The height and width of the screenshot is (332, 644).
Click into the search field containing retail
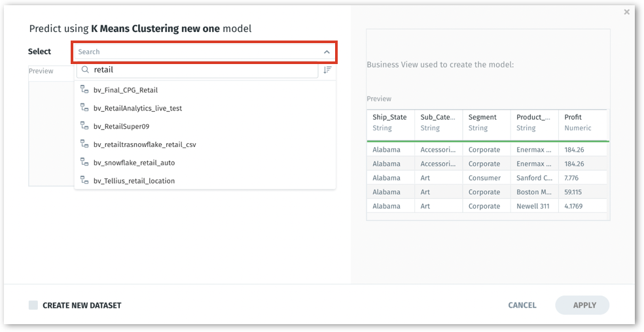point(203,70)
